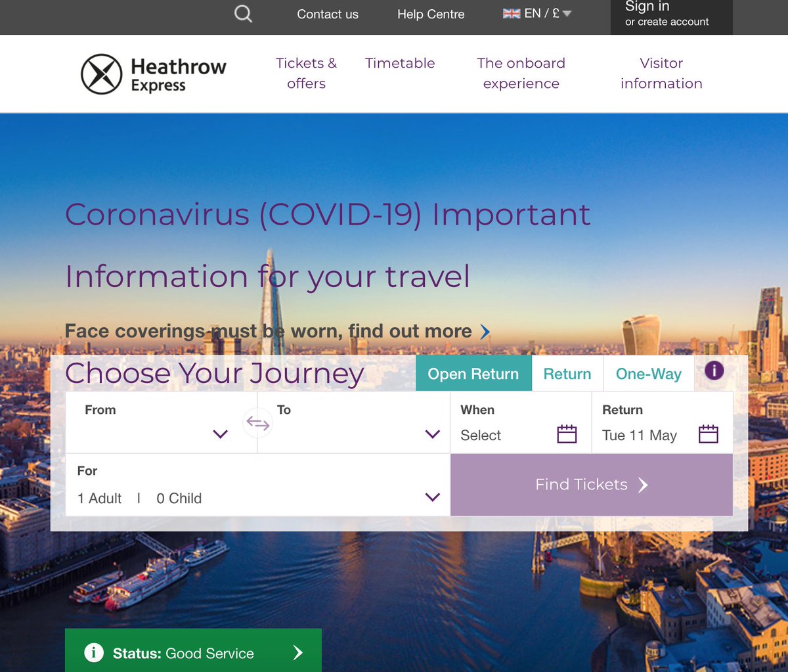
Task: Open Tickets & offers menu
Action: tap(306, 73)
